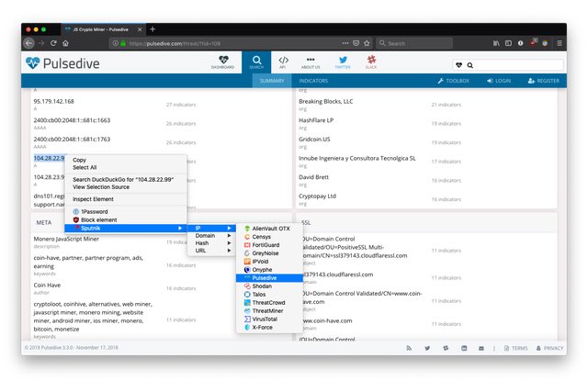Select VirusTotal in Sputnik list
Viewport: 588px width, 392px height.
[269, 319]
